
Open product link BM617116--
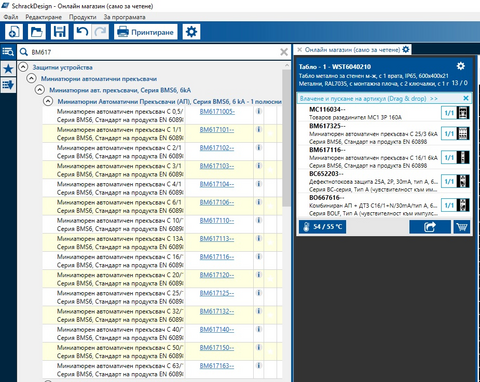click(217, 257)
